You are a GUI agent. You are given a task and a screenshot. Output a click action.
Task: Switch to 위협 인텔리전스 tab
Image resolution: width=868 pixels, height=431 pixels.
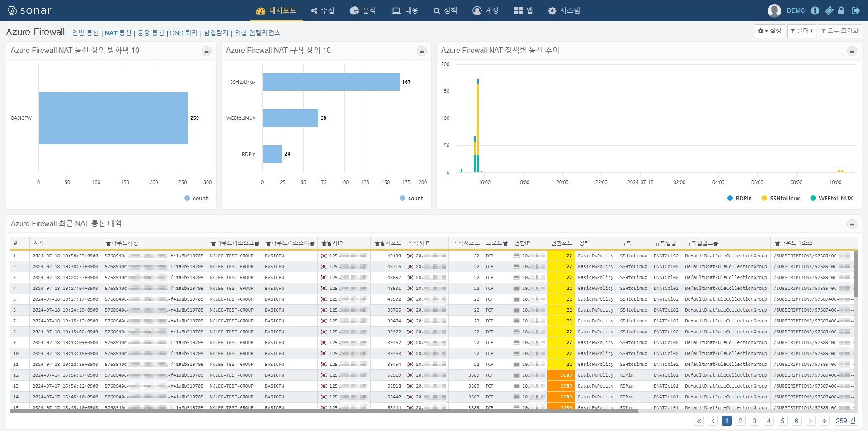coord(257,33)
